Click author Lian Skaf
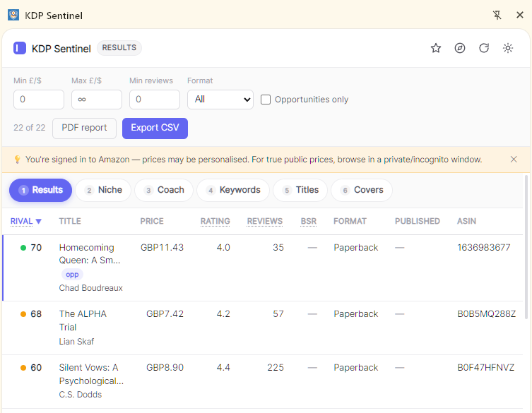Viewport: 532px width, 413px height. pos(76,342)
